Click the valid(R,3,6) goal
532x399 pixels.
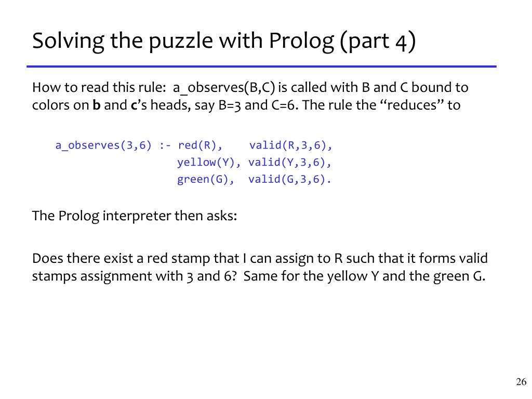pos(288,145)
